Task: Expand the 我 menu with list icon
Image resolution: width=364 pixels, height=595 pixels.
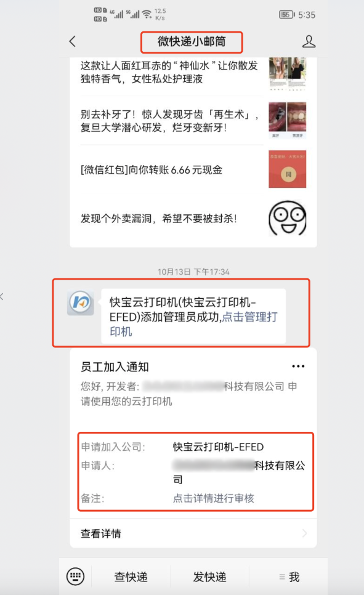Action: click(289, 577)
